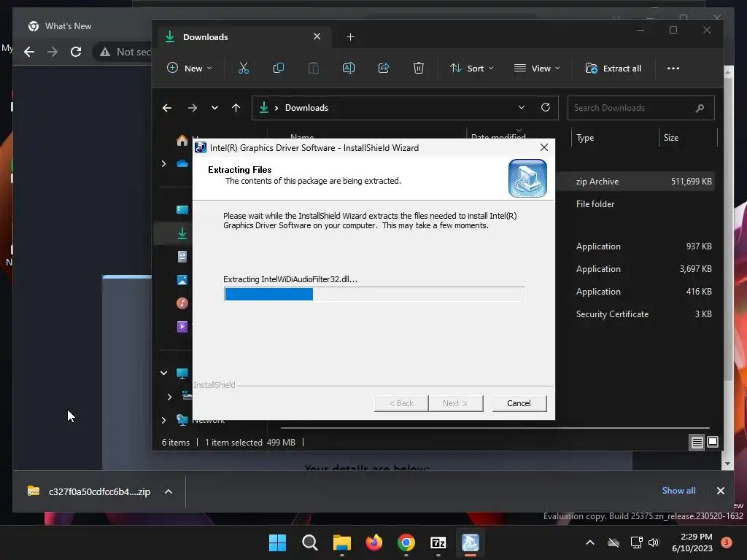Go back in File Explorer navigation

click(x=167, y=108)
